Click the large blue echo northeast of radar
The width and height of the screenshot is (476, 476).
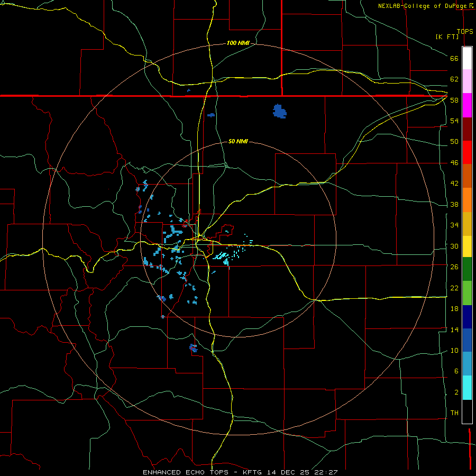click(x=280, y=112)
